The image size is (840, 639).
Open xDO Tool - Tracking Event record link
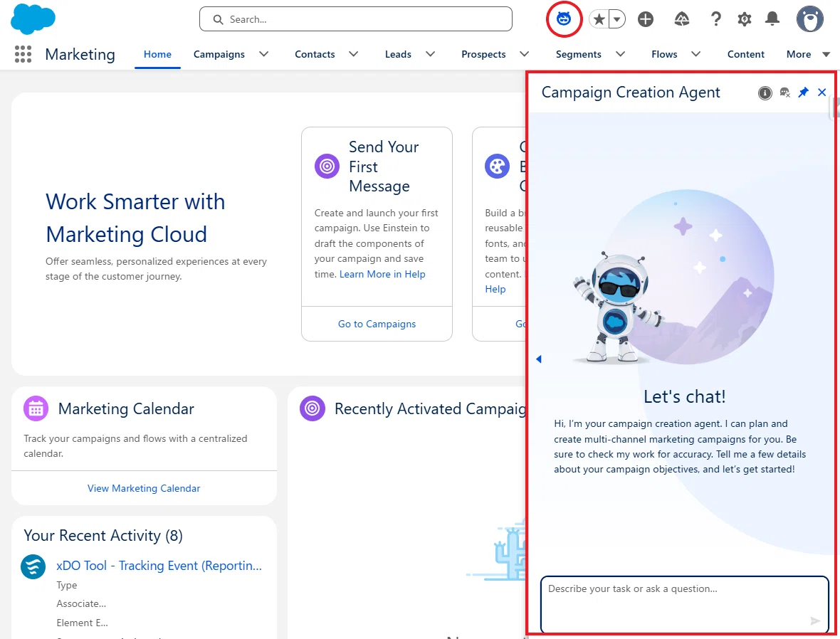point(159,566)
